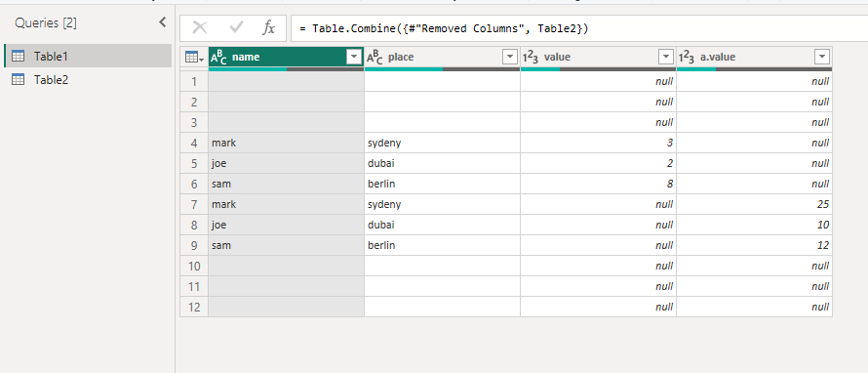Click the place column quality bar
868x373 pixels.
coord(443,69)
